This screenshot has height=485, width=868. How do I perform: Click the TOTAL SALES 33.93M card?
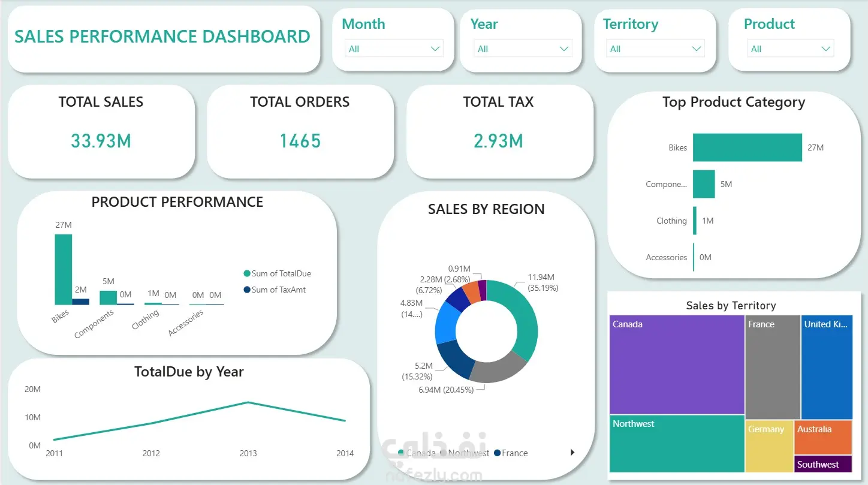click(101, 131)
